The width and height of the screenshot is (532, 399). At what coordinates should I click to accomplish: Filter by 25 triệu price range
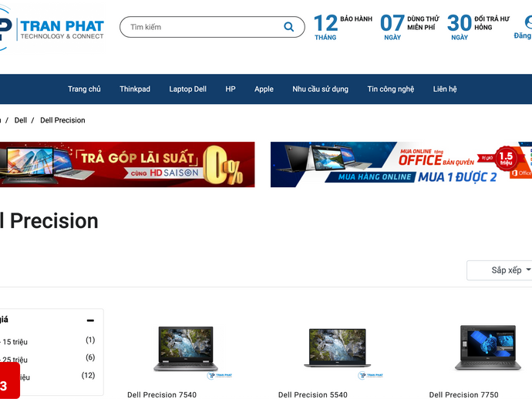(15, 360)
